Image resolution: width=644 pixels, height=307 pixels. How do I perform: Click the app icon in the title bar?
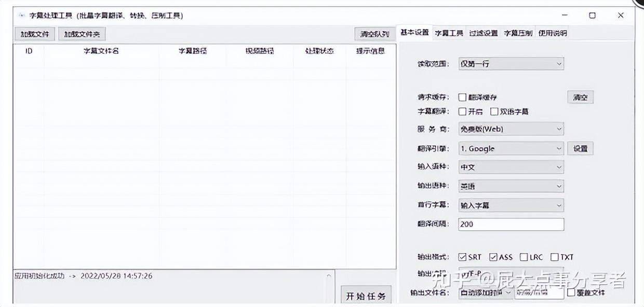[21, 16]
